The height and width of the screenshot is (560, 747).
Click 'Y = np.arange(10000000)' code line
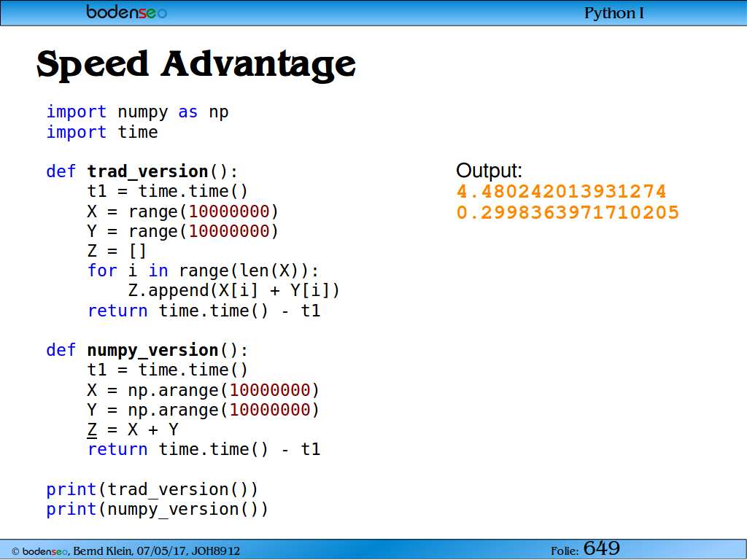tap(203, 410)
